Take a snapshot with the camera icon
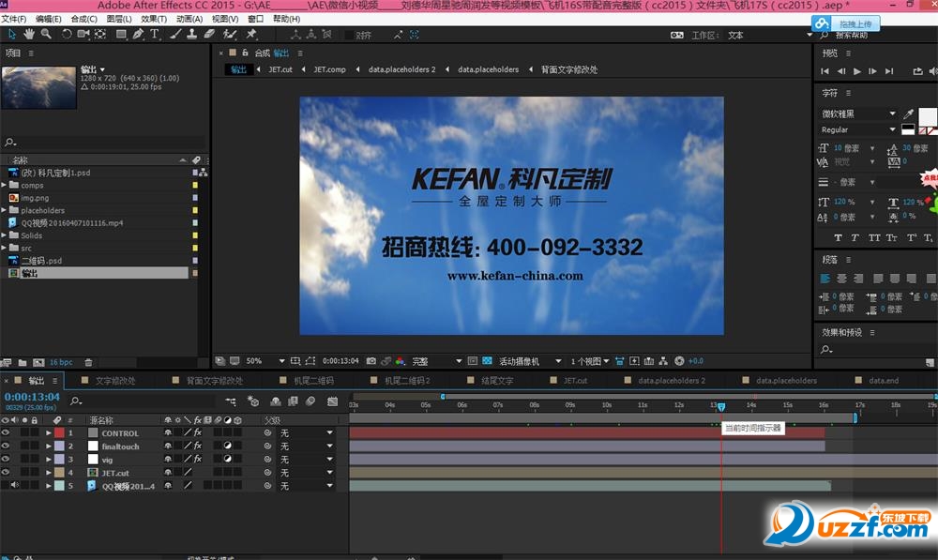This screenshot has height=560, width=938. pos(371,361)
